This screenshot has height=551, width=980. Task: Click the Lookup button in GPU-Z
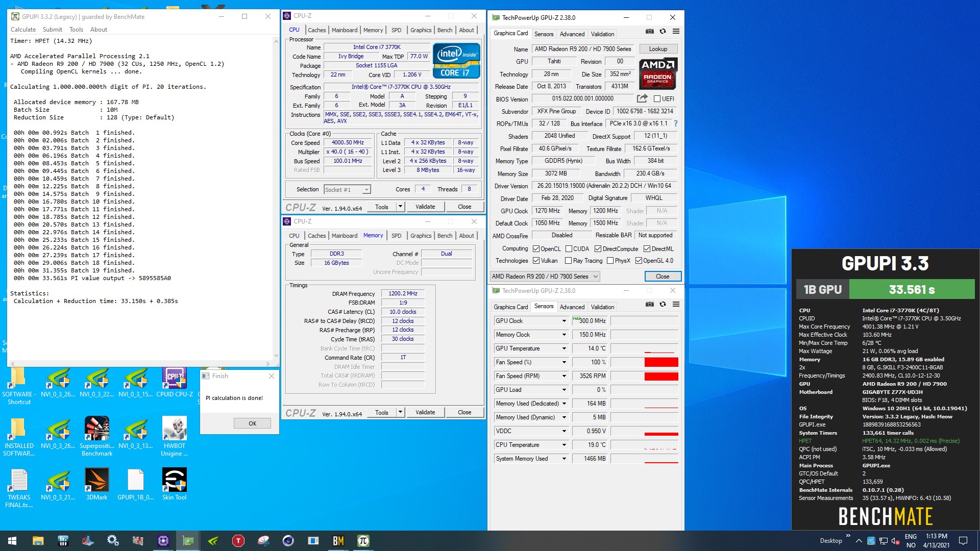[658, 49]
